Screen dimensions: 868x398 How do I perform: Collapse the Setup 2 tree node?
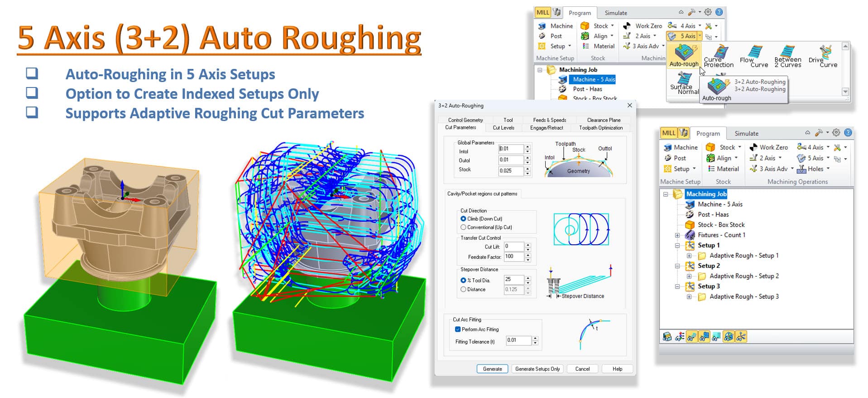[x=677, y=266]
